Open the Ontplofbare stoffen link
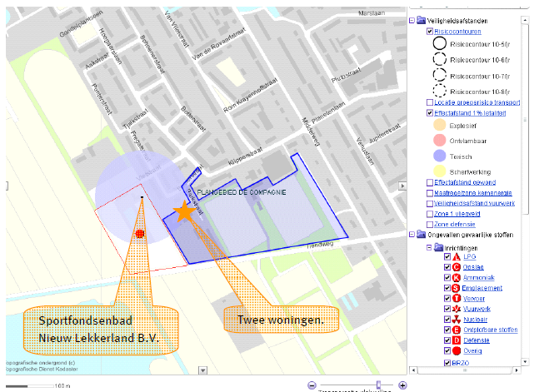 point(491,330)
